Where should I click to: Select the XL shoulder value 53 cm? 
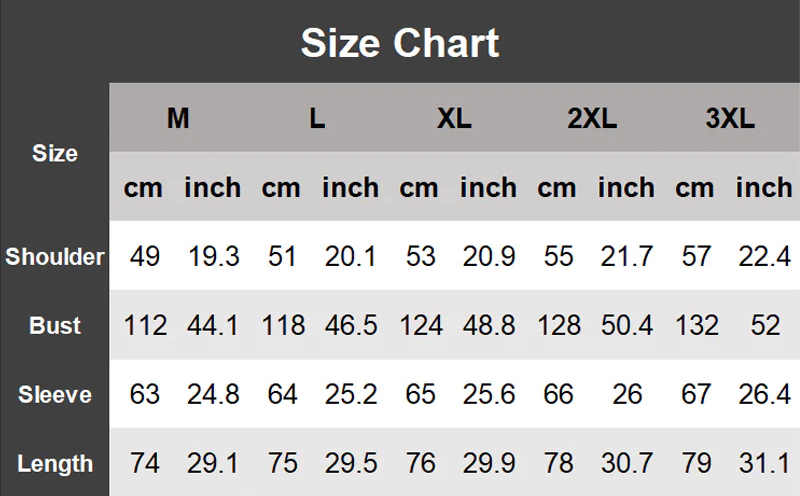[421, 257]
